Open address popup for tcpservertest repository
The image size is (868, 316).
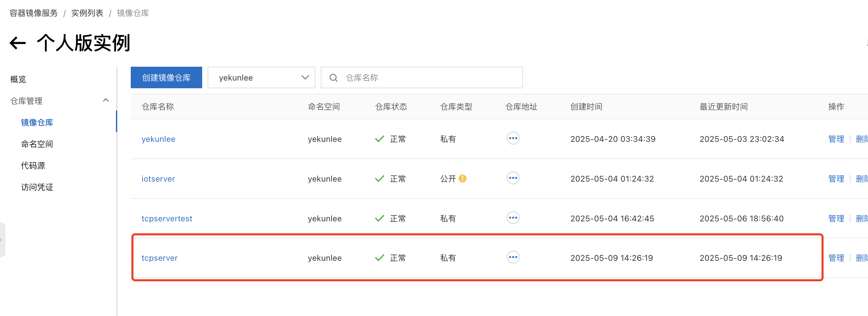(513, 218)
